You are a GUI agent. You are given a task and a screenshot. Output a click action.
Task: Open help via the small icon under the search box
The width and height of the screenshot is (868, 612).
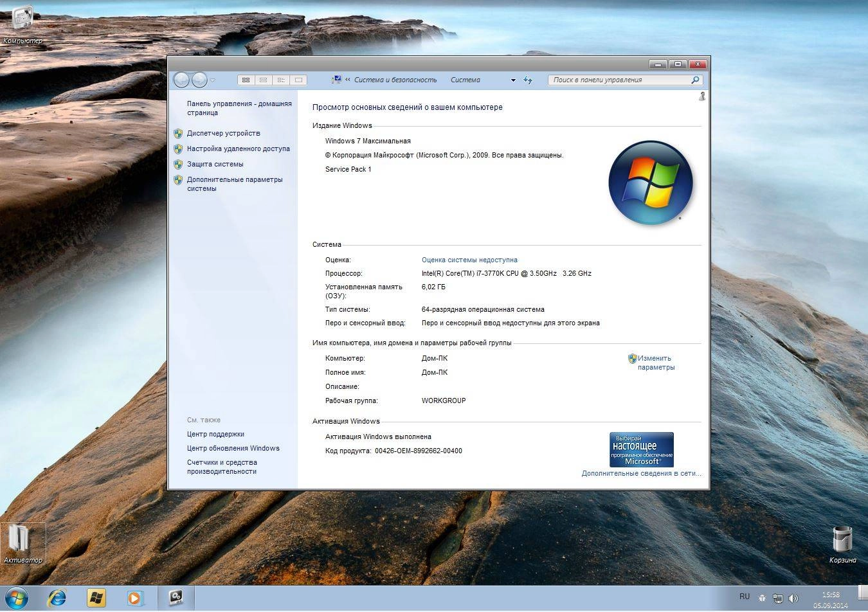[x=702, y=96]
